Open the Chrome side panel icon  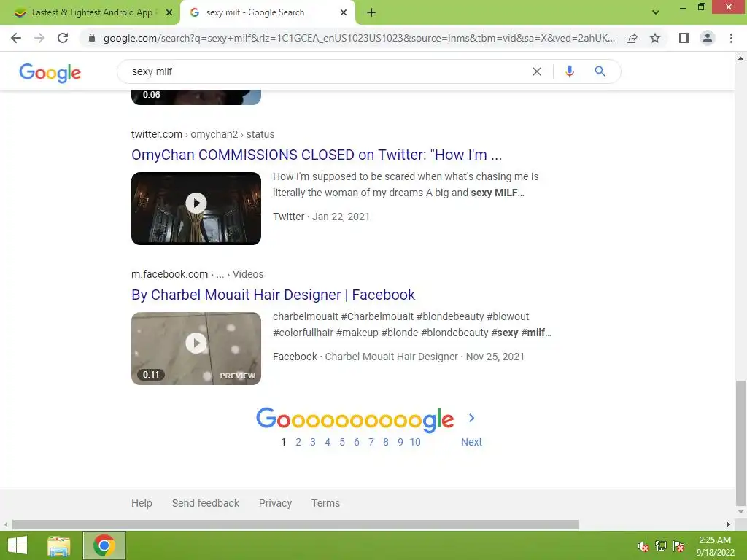pos(684,38)
